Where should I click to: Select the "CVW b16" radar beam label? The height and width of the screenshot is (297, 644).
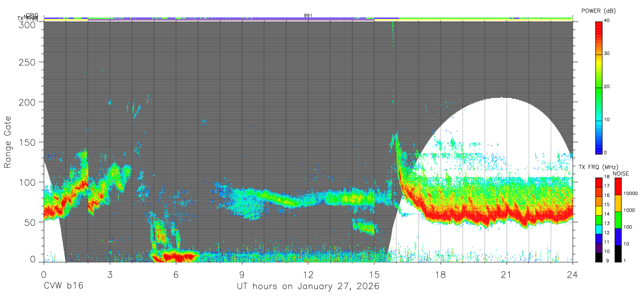tap(63, 287)
